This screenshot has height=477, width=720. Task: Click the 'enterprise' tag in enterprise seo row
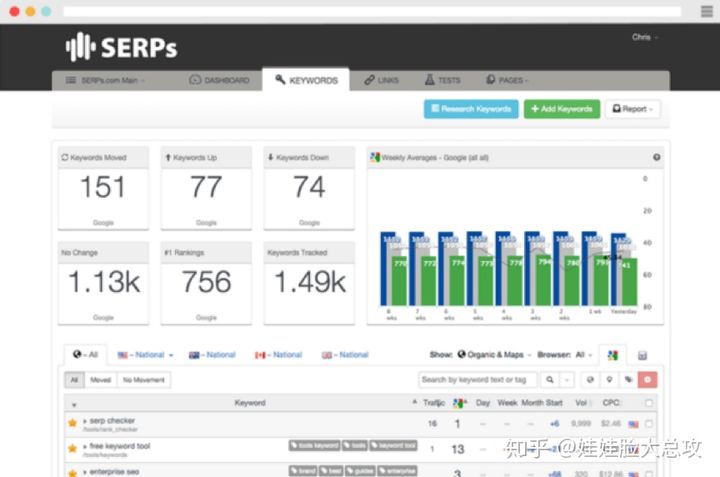point(398,471)
